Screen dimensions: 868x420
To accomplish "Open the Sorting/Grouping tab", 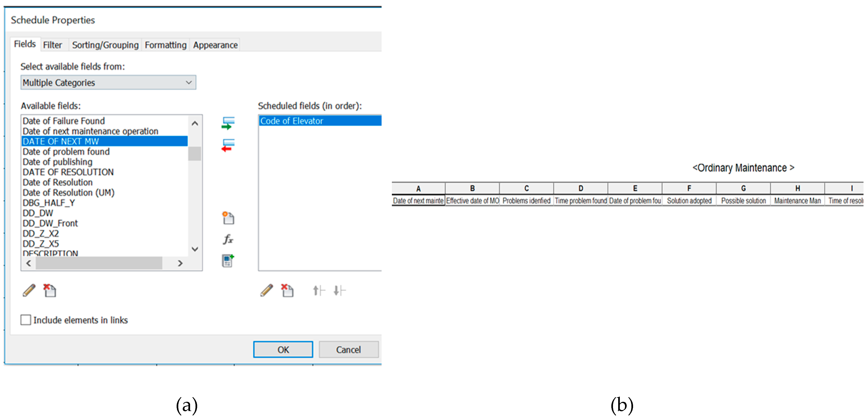I will point(105,45).
